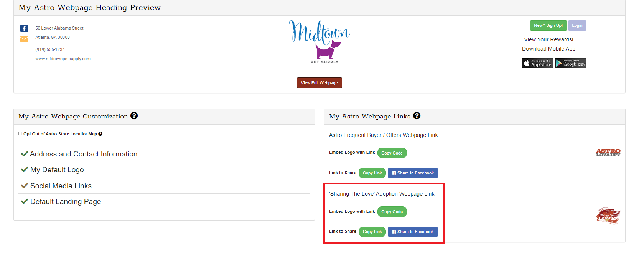Expand Address and Contact Information section
The height and width of the screenshot is (260, 644).
coord(83,154)
